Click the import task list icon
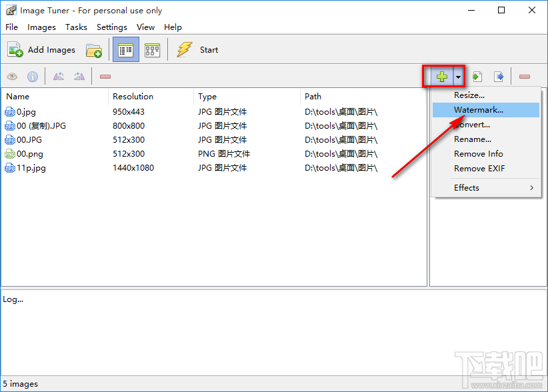The height and width of the screenshot is (392, 548). click(x=477, y=77)
